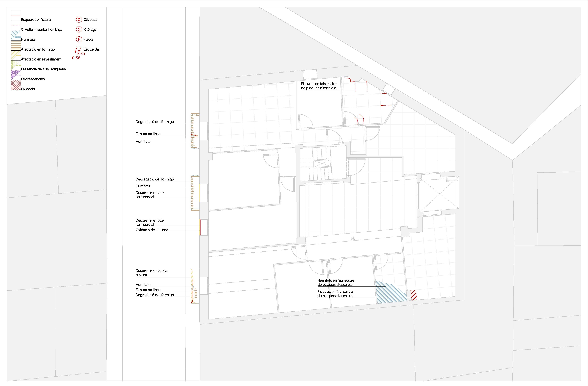Click the brown Afectació en formigó swatch
The height and width of the screenshot is (386, 588).
coord(16,46)
